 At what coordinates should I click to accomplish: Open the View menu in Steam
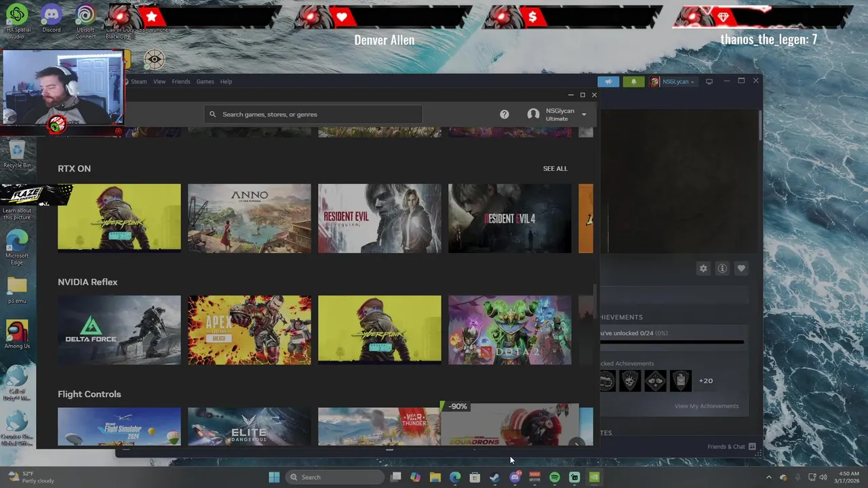tap(159, 81)
